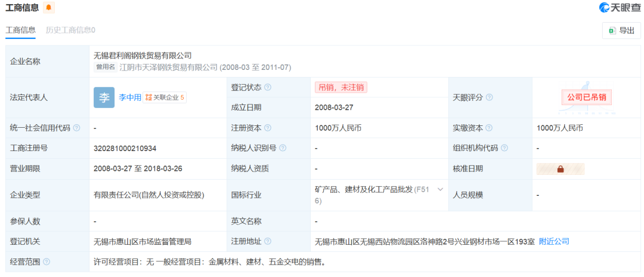The height and width of the screenshot is (277, 644).
Task: Click the 登记机关 label cell
Action: (x=47, y=242)
